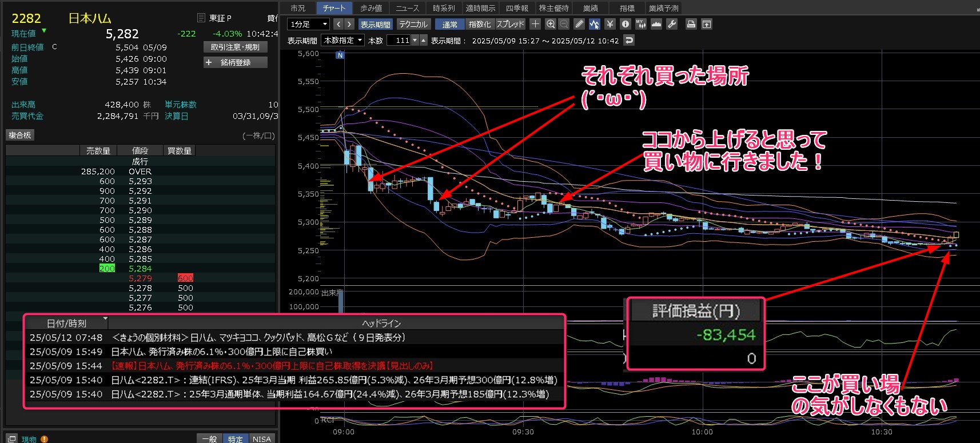Viewport: 980px width, 443px height.
Task: Open the テクニカル settings button
Action: tap(413, 24)
